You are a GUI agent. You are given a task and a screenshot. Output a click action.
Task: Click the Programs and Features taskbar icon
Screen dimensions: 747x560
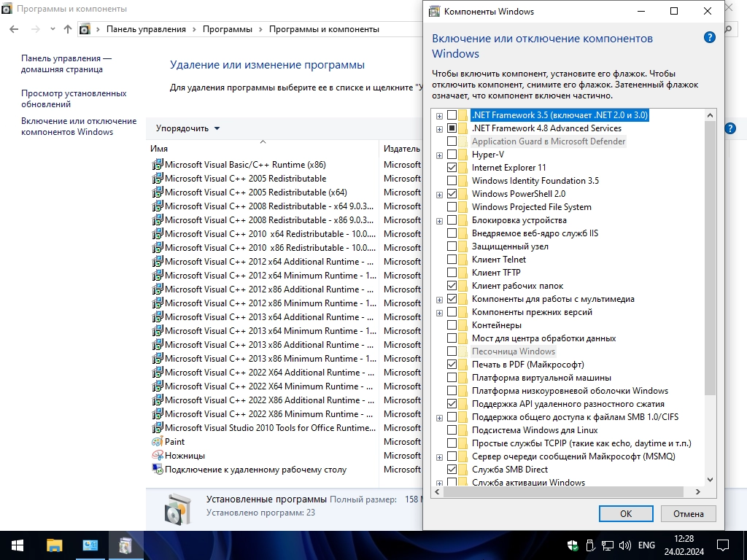tap(125, 545)
